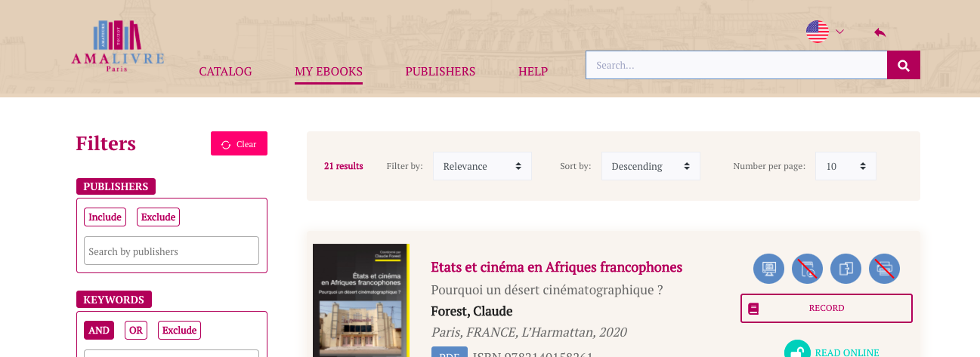
Task: Go to the Publishers menu item
Action: pyautogui.click(x=440, y=72)
